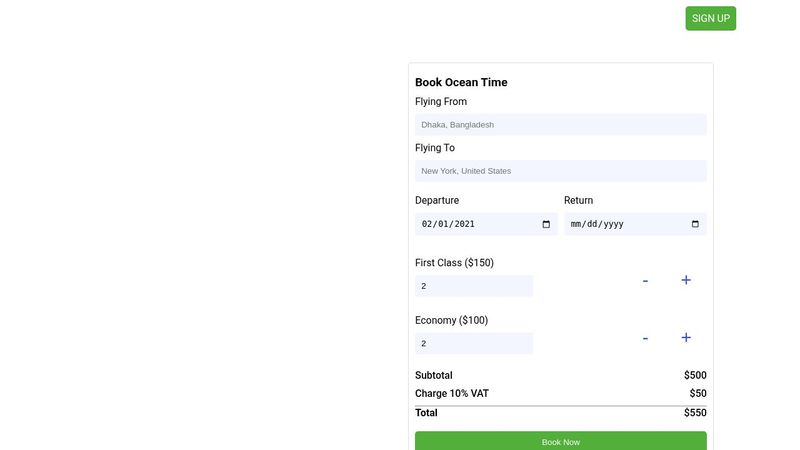Decrease Economy ticket count

tap(645, 338)
